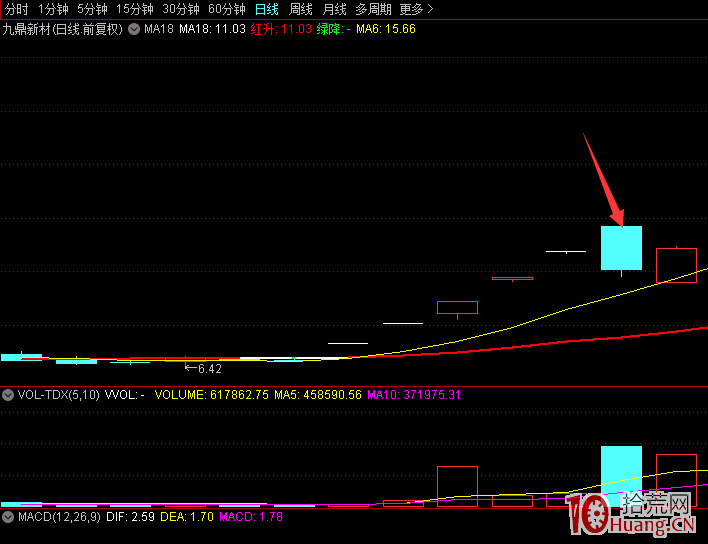708x544 pixels.
Task: Switch to the 月线 monthly chart tab
Action: [x=335, y=9]
